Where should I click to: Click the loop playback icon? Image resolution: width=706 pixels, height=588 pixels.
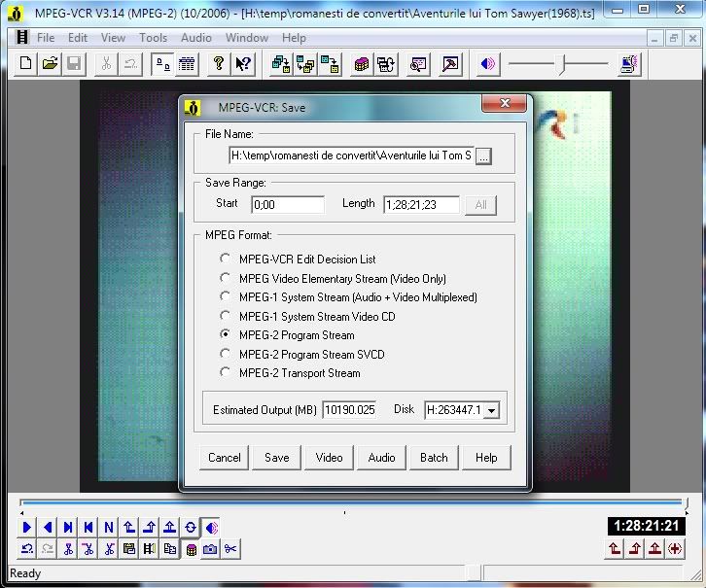(x=191, y=528)
